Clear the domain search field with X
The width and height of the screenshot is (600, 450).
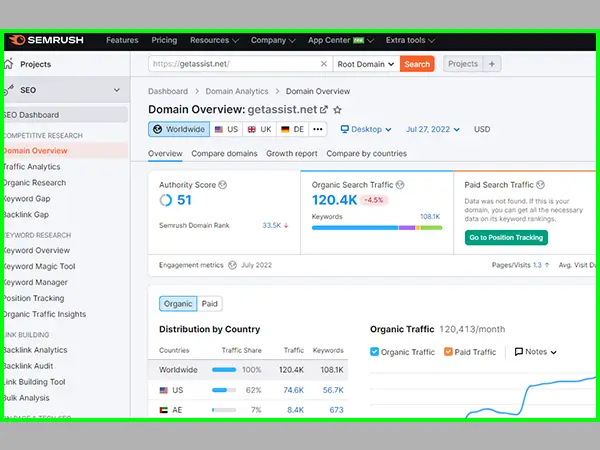pyautogui.click(x=324, y=64)
